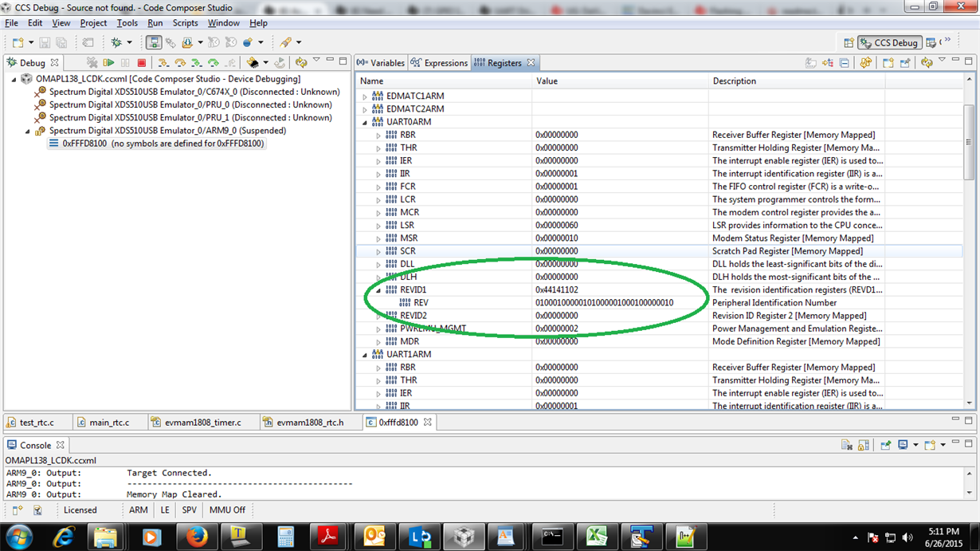Collapse the OMAPL138_LCDK.ccxml debug tree node

pyautogui.click(x=14, y=80)
